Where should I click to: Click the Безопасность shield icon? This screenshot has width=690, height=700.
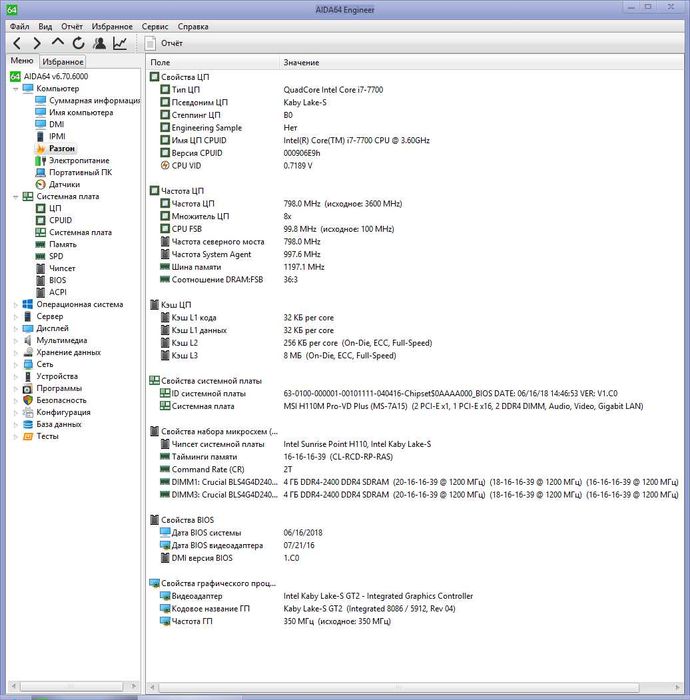click(28, 400)
